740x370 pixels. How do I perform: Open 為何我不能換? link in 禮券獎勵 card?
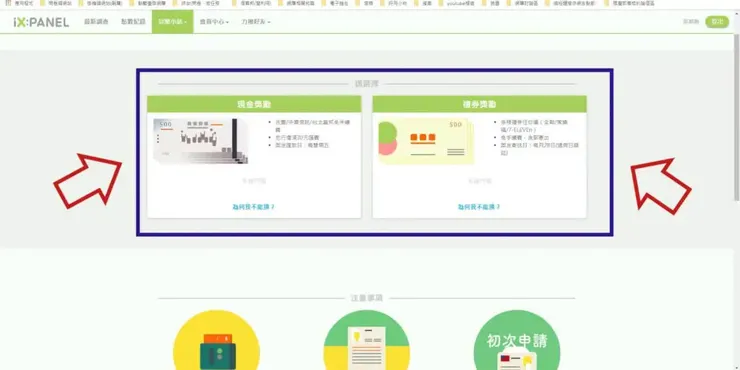(479, 207)
